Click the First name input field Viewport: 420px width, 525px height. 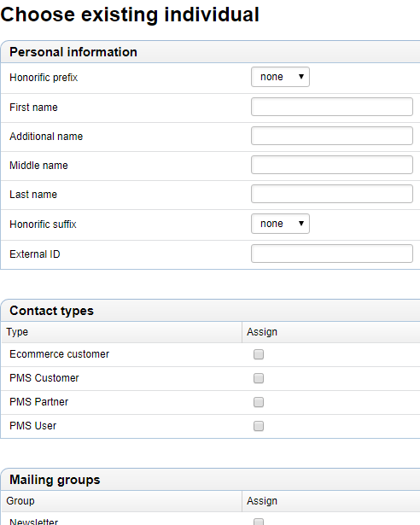coord(331,107)
